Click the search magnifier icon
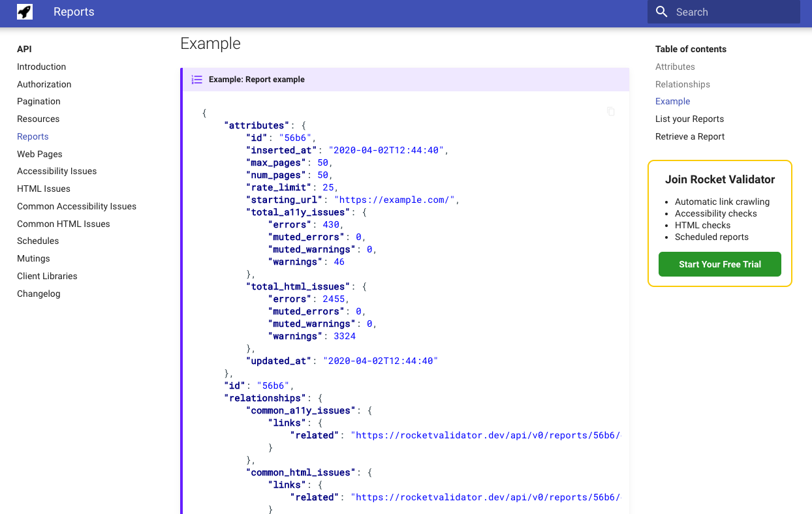 coord(661,11)
